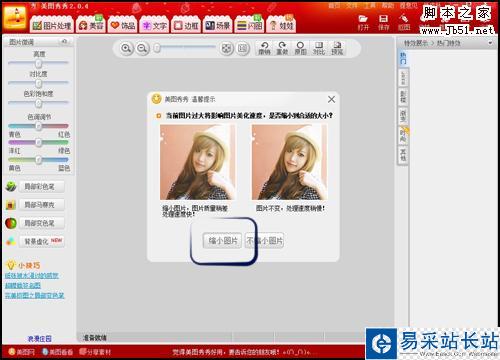
Task: Adjust the 亮度 slider handle
Action: (39, 63)
